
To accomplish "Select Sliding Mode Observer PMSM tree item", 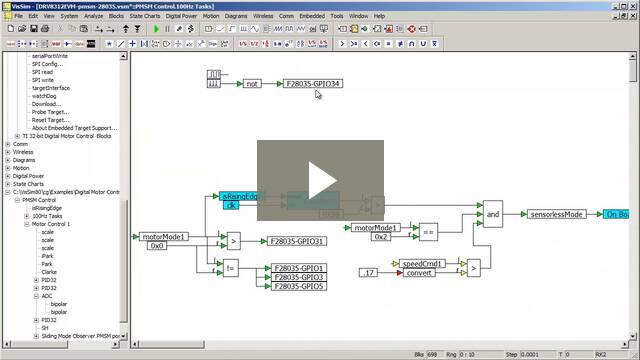I will [80, 336].
